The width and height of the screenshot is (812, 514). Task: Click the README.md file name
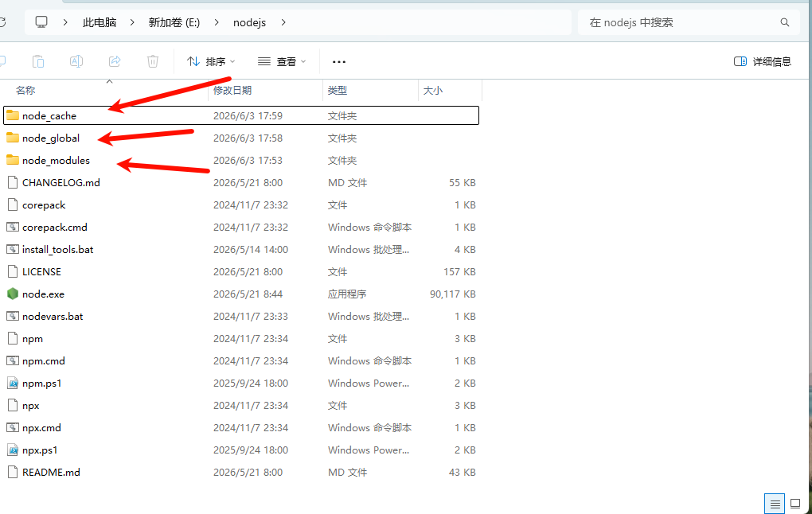click(51, 472)
